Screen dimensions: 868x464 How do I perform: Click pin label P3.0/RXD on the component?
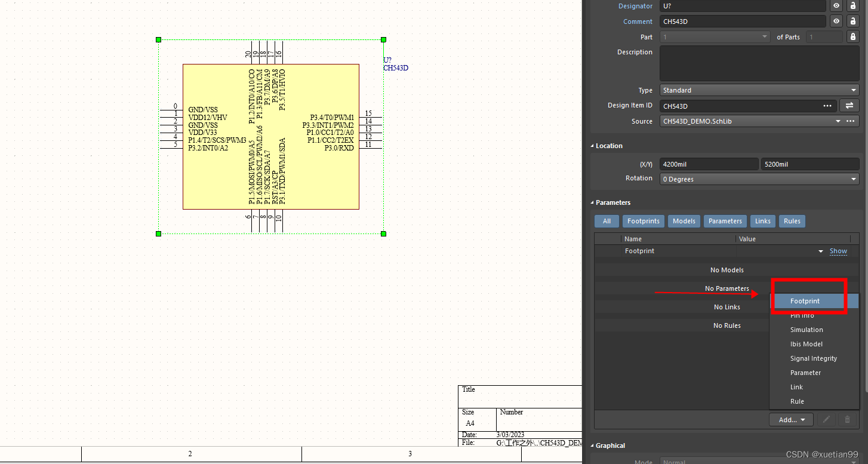339,148
